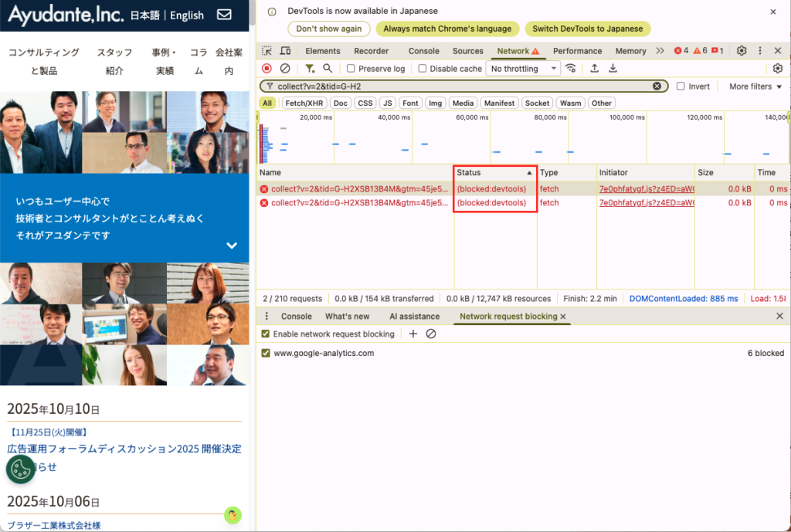Show more DevTools tabs via chevrons
The width and height of the screenshot is (791, 532).
(660, 51)
